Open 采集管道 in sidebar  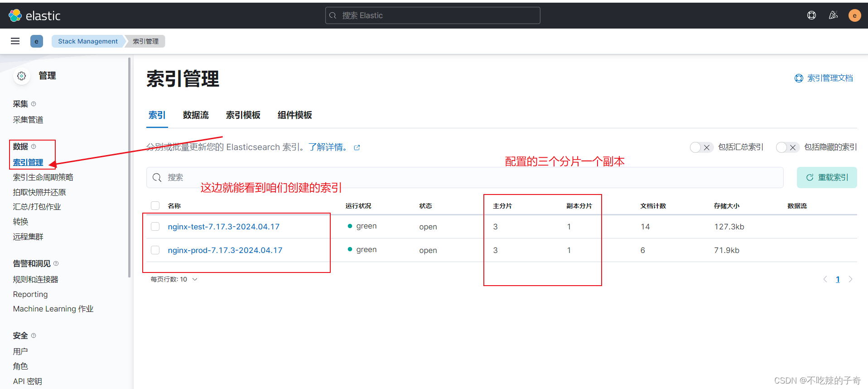pos(28,120)
